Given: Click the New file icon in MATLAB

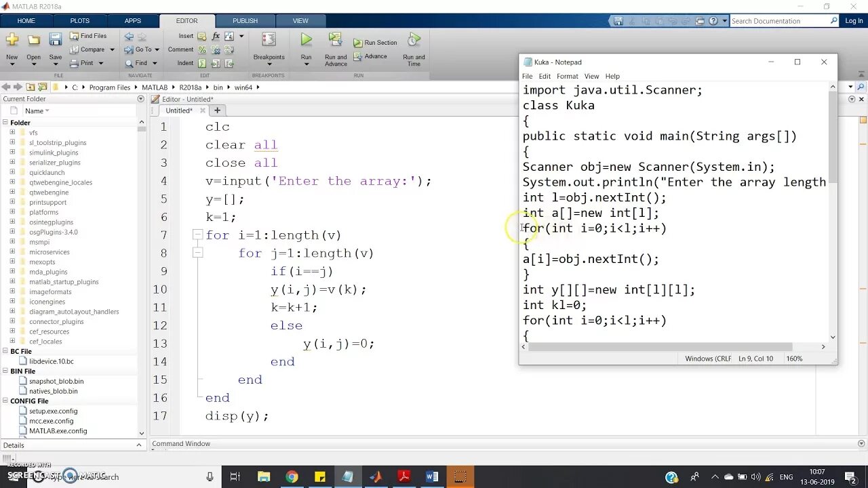Looking at the screenshot, I should point(12,41).
